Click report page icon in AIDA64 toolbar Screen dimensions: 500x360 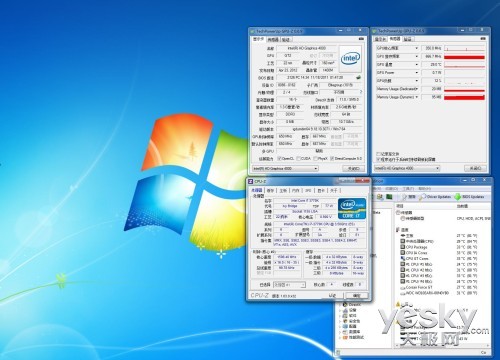coord(405,197)
